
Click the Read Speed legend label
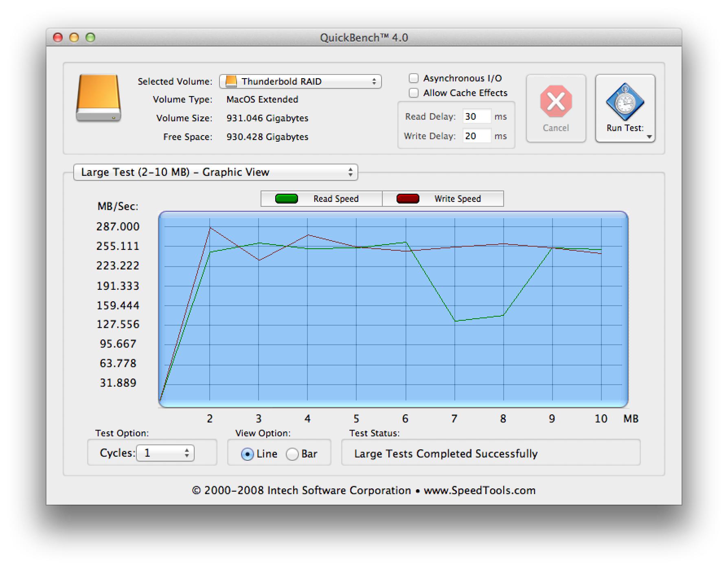click(x=336, y=199)
